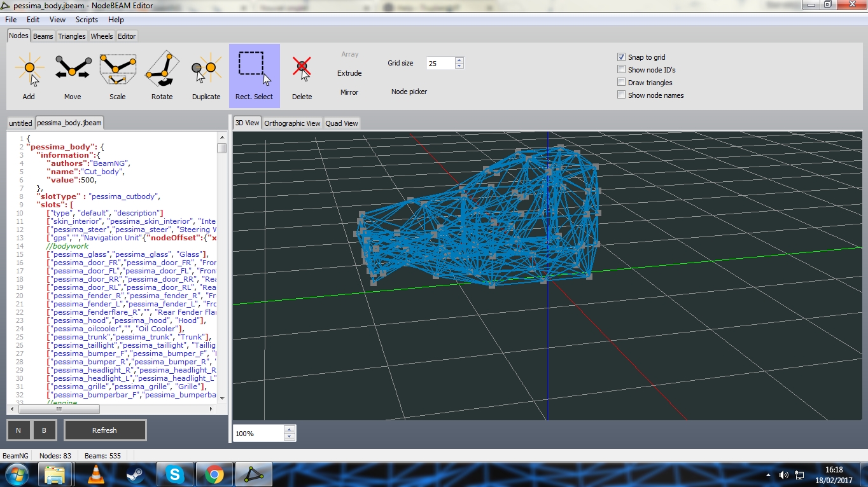Switch to the Nodes tab

click(18, 36)
